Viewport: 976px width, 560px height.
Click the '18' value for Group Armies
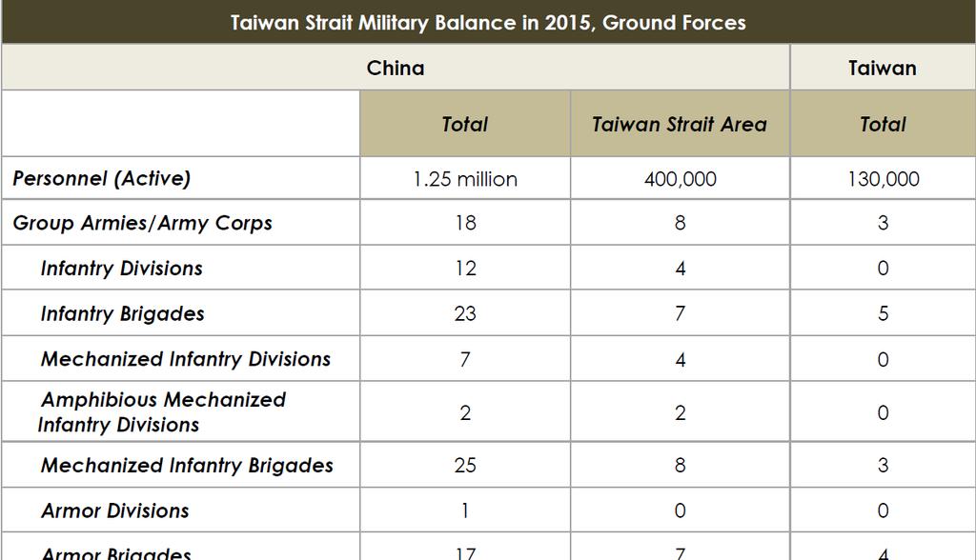[465, 223]
